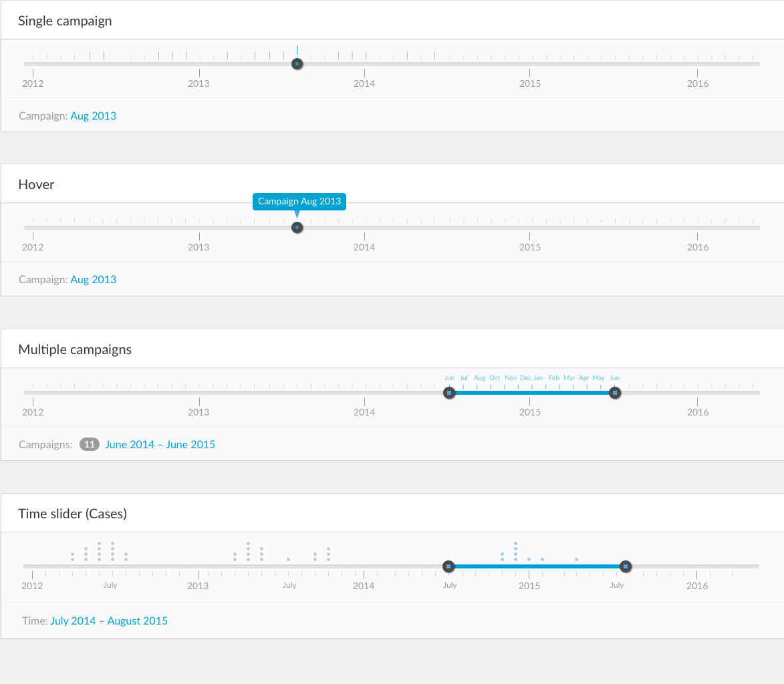Click 2015 on the Single campaign timeline
784x684 pixels.
tap(530, 83)
